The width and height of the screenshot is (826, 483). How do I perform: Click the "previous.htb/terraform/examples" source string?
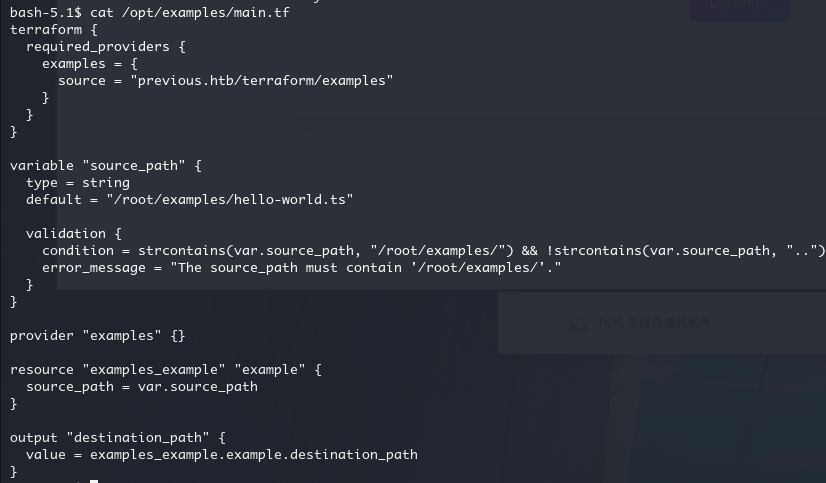[x=261, y=80]
